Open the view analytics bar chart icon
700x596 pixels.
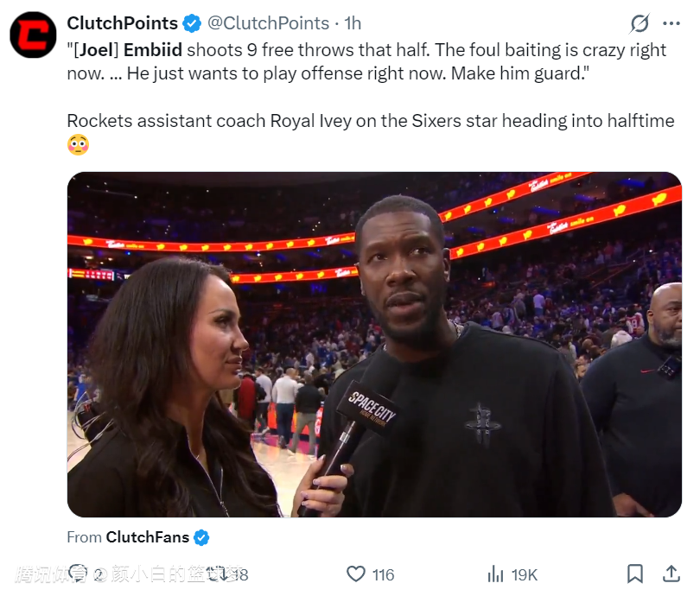click(496, 574)
